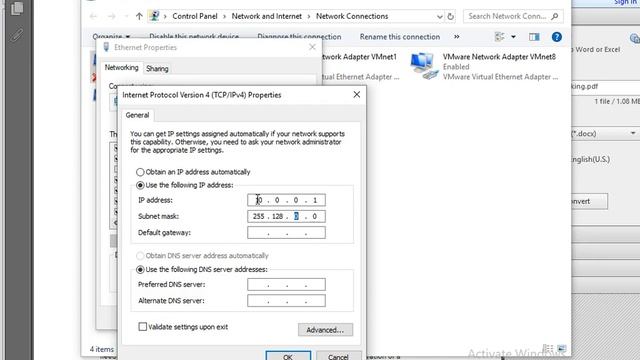Click Rename this connection toolbar command

400,37
